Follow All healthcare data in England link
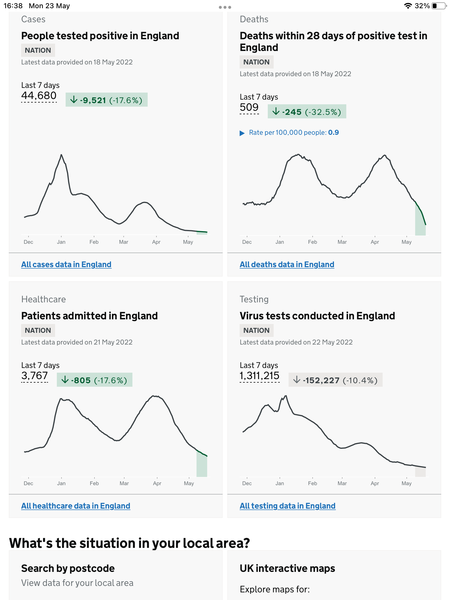 [76, 506]
